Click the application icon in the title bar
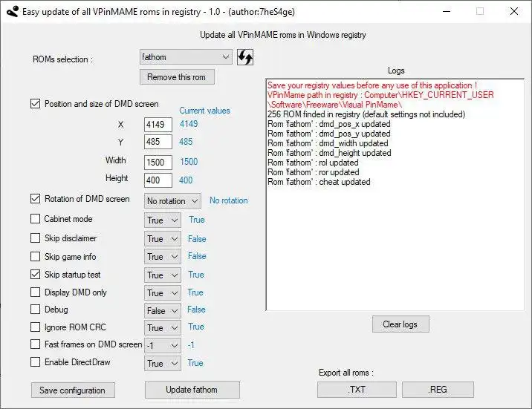 point(12,12)
